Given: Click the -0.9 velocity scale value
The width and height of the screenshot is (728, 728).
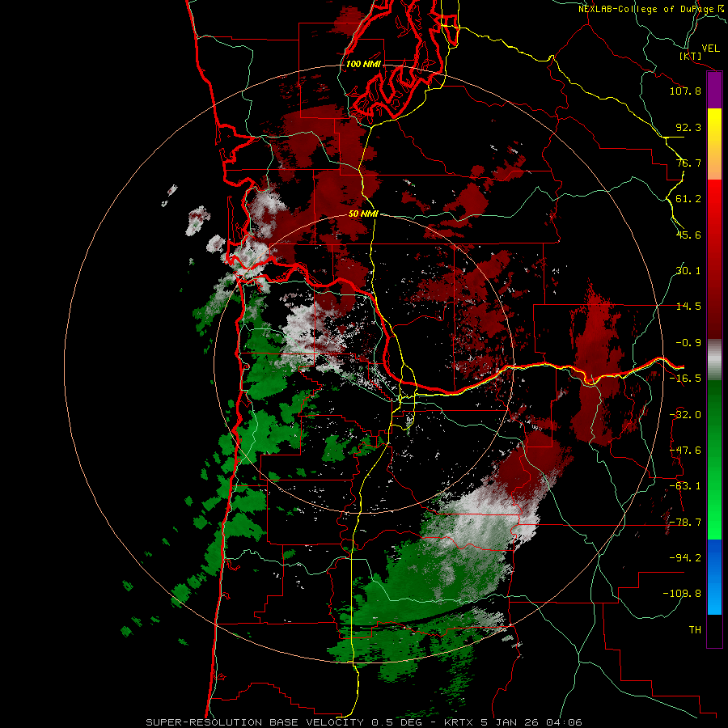Looking at the screenshot, I should click(688, 343).
